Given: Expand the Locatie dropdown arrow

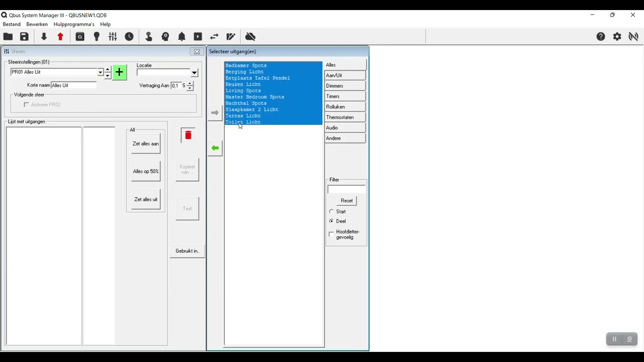Looking at the screenshot, I should pyautogui.click(x=194, y=73).
